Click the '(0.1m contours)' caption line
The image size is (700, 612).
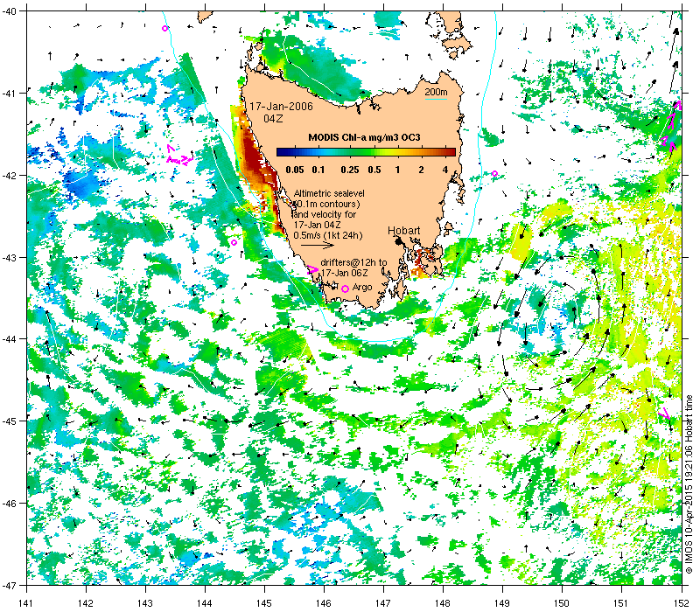[326, 204]
